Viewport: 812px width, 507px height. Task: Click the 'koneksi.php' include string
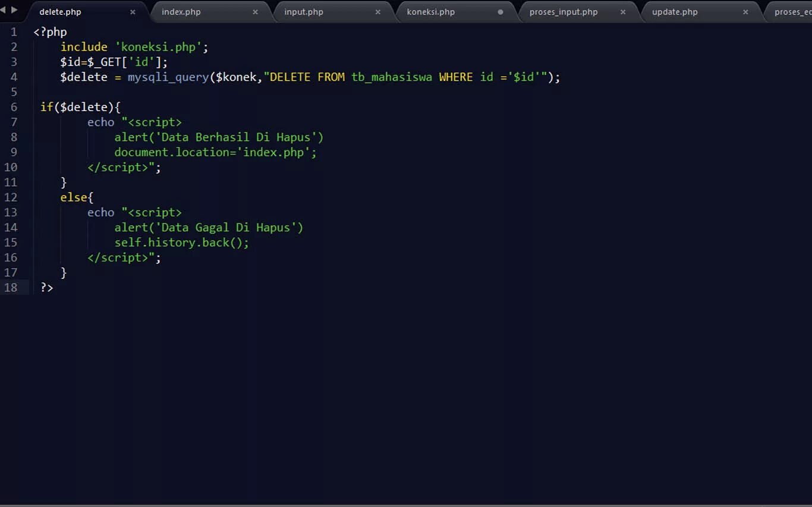[x=159, y=47]
